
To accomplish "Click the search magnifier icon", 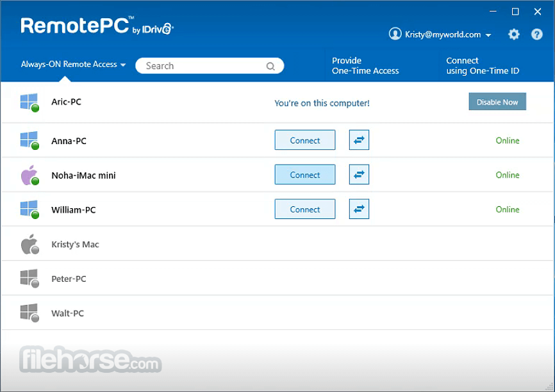I will click(x=270, y=66).
